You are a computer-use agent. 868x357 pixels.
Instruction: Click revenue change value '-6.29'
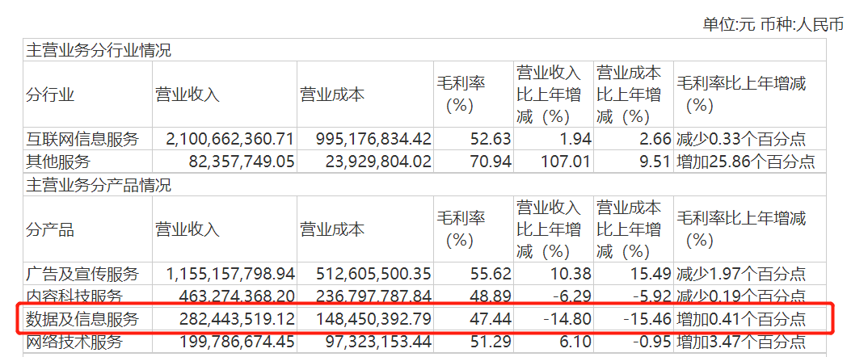(571, 296)
